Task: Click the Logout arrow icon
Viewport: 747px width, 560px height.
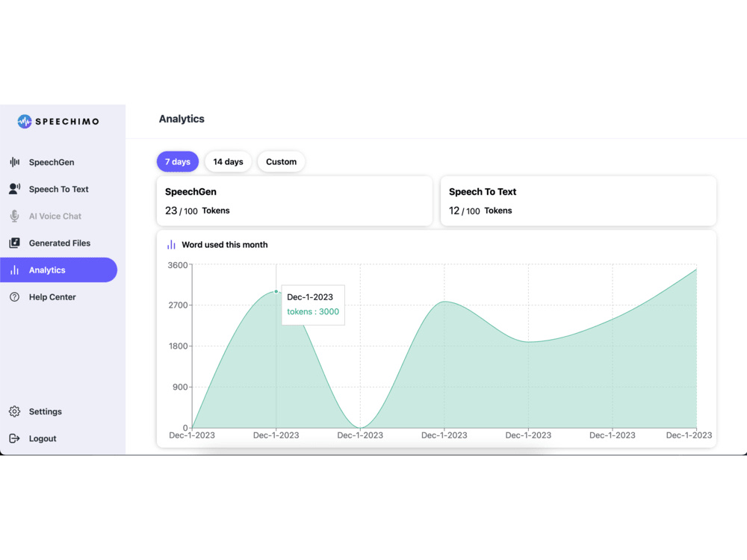Action: click(15, 438)
